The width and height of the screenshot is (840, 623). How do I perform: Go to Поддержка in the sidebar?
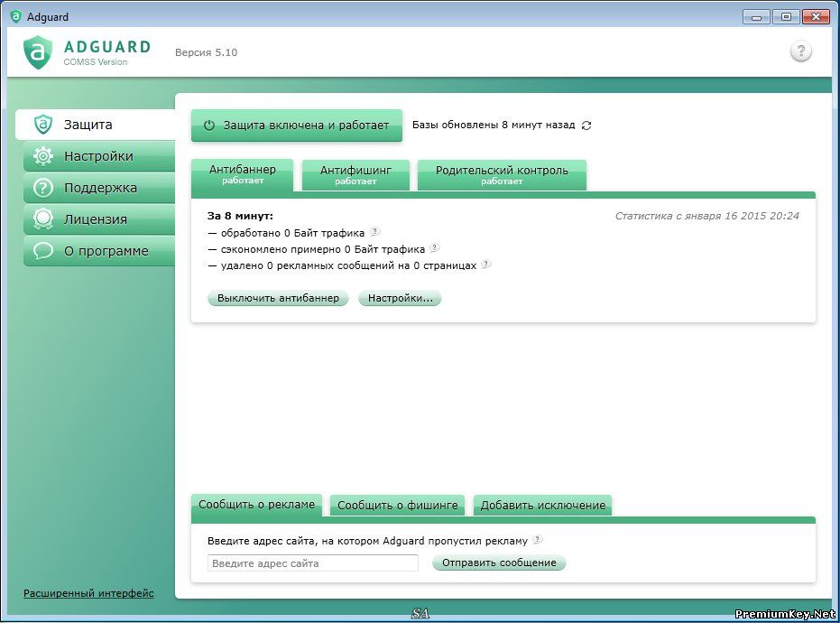point(99,188)
